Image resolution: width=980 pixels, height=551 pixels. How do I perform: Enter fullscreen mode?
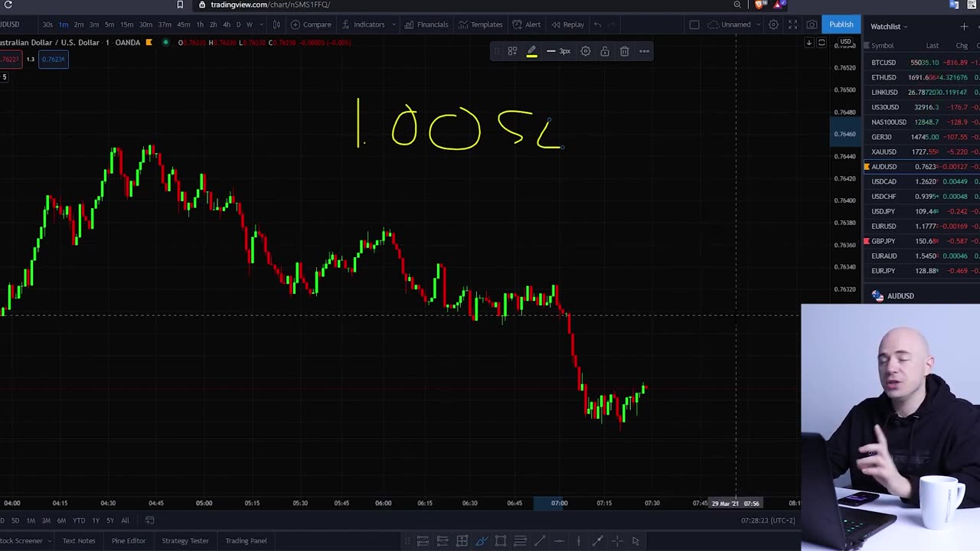[x=792, y=24]
